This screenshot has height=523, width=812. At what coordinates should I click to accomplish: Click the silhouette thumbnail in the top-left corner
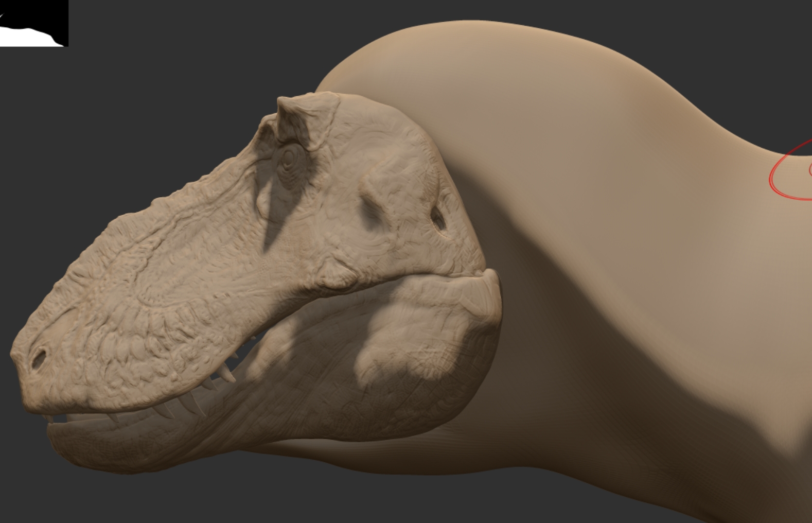pos(33,23)
